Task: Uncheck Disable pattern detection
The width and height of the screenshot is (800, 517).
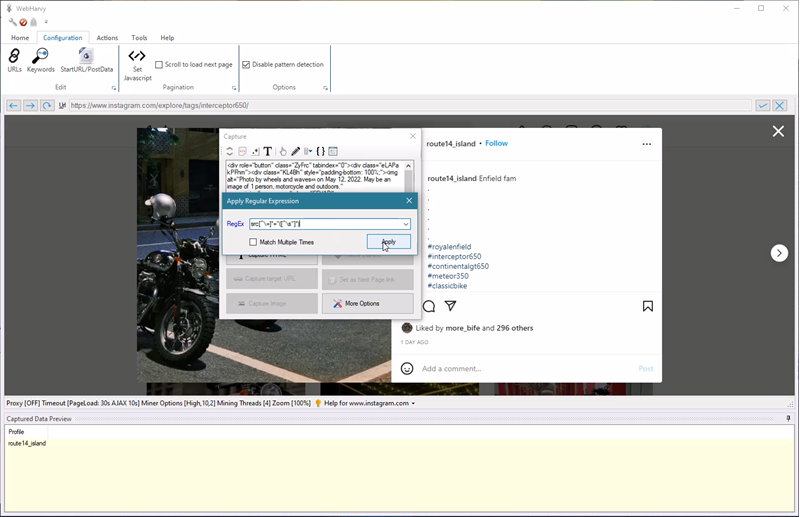Action: pyautogui.click(x=246, y=65)
